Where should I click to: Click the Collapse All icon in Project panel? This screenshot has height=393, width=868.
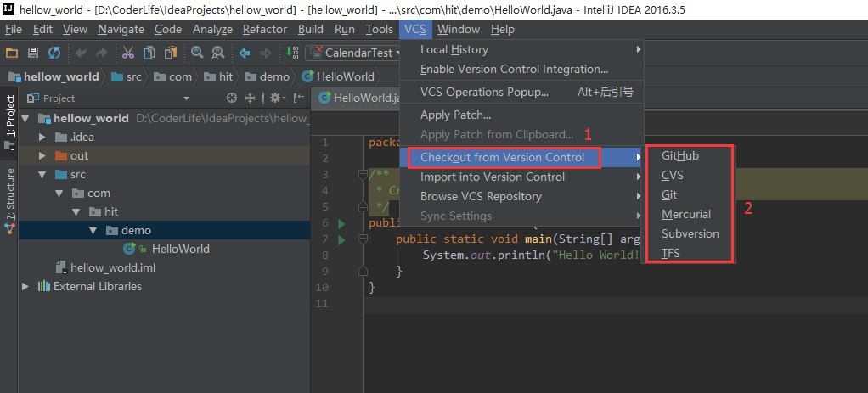click(251, 98)
